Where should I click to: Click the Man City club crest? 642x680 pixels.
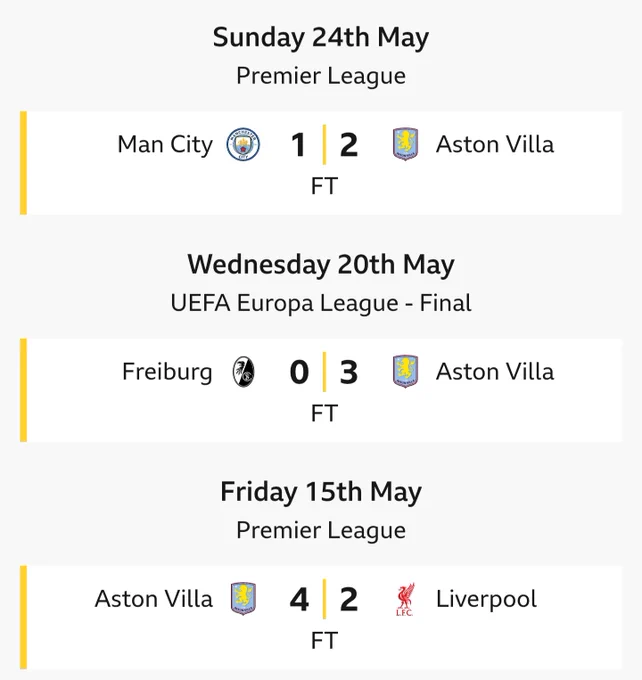tap(243, 144)
